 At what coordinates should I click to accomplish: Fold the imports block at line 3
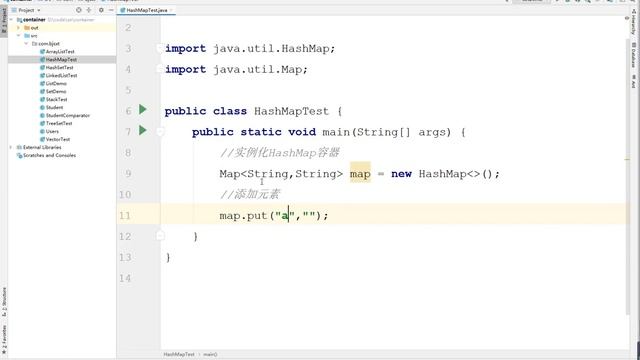pyautogui.click(x=159, y=49)
